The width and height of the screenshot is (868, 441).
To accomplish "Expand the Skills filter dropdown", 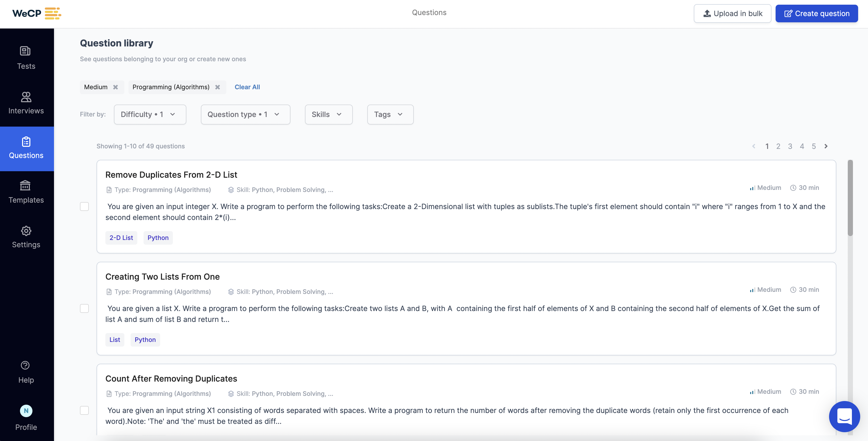I will (x=328, y=114).
